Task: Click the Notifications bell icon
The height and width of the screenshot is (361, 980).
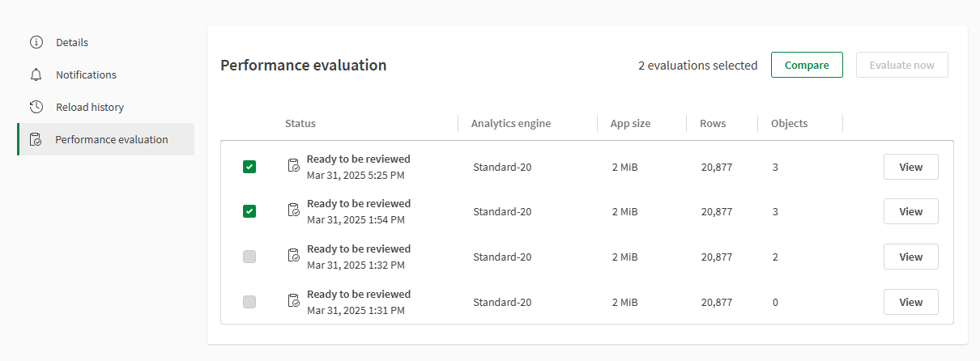Action: coord(36,74)
